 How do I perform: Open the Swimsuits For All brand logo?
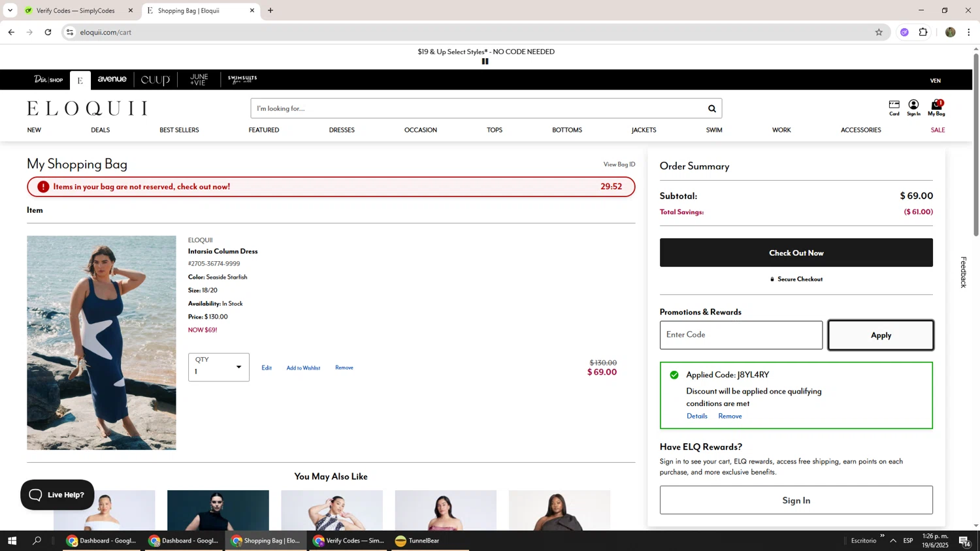point(242,80)
